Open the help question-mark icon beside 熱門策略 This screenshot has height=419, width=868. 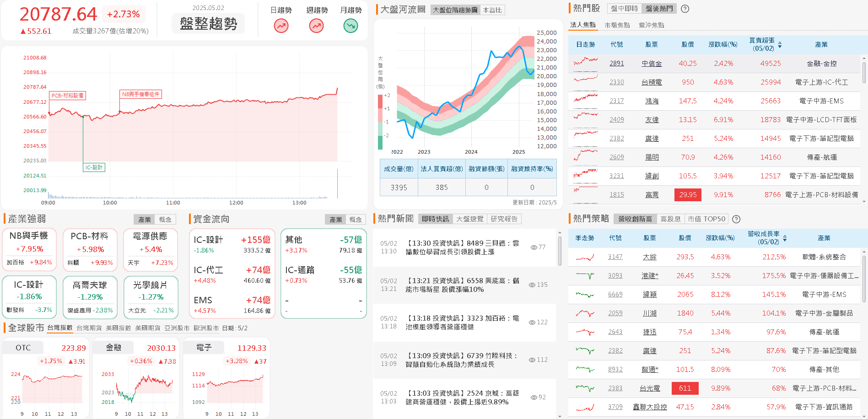(x=736, y=219)
